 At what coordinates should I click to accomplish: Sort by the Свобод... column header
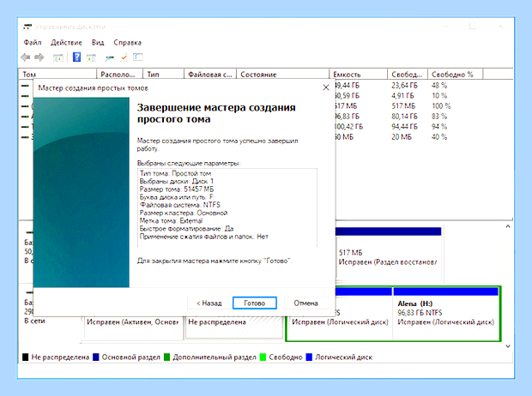pyautogui.click(x=408, y=75)
